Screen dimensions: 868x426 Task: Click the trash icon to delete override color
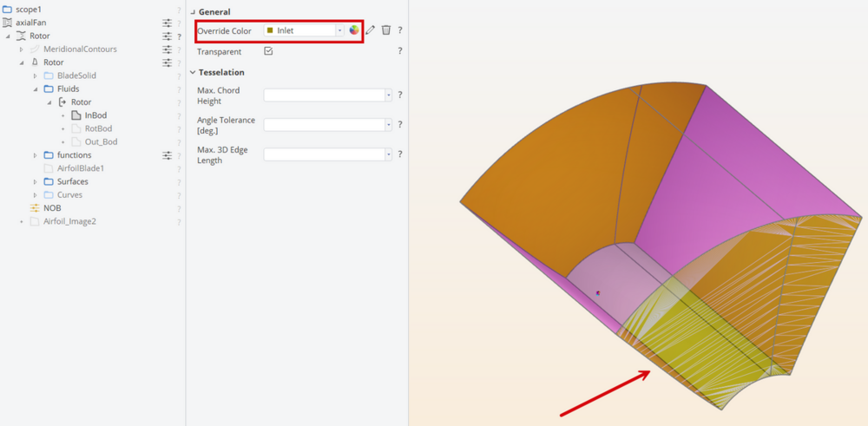pyautogui.click(x=386, y=29)
